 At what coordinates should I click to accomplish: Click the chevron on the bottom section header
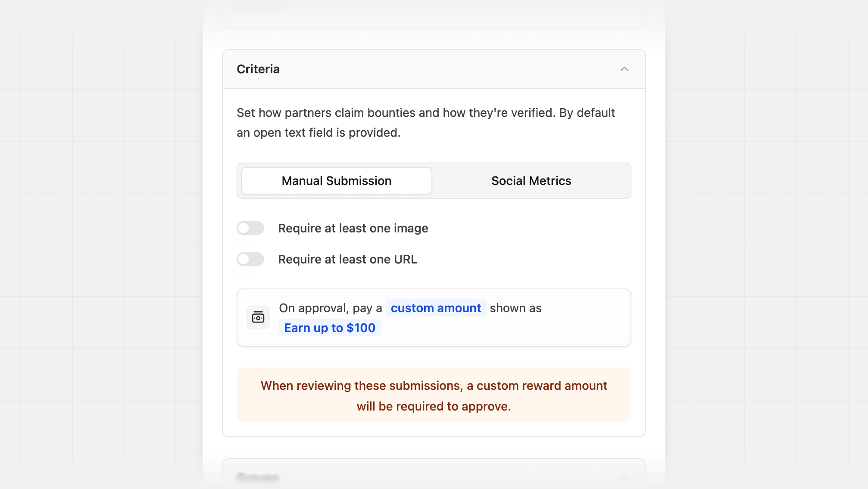point(625,476)
